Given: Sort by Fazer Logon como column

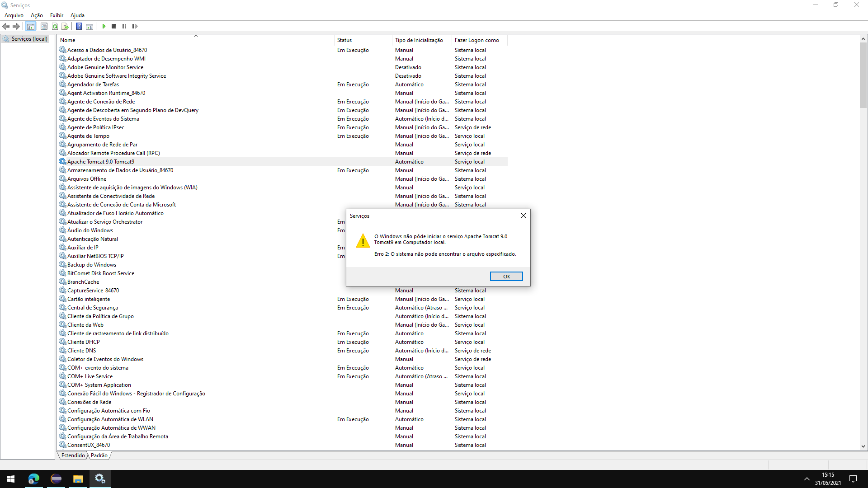Looking at the screenshot, I should coord(479,40).
